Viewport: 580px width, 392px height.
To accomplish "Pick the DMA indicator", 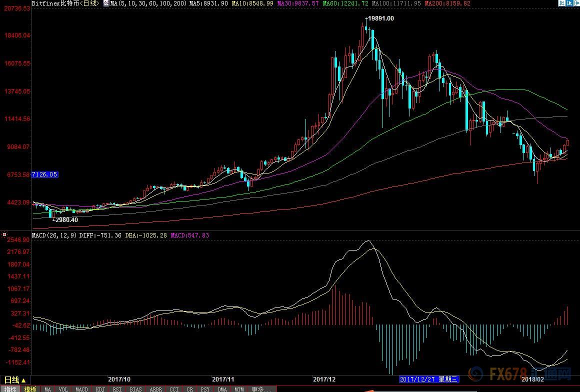I will 222,389.
